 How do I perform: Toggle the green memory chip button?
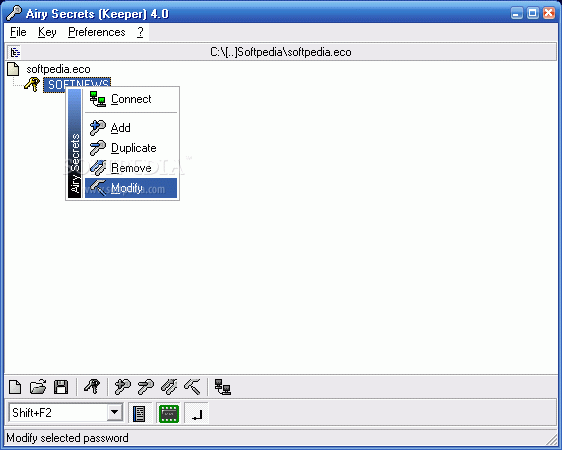coord(168,413)
